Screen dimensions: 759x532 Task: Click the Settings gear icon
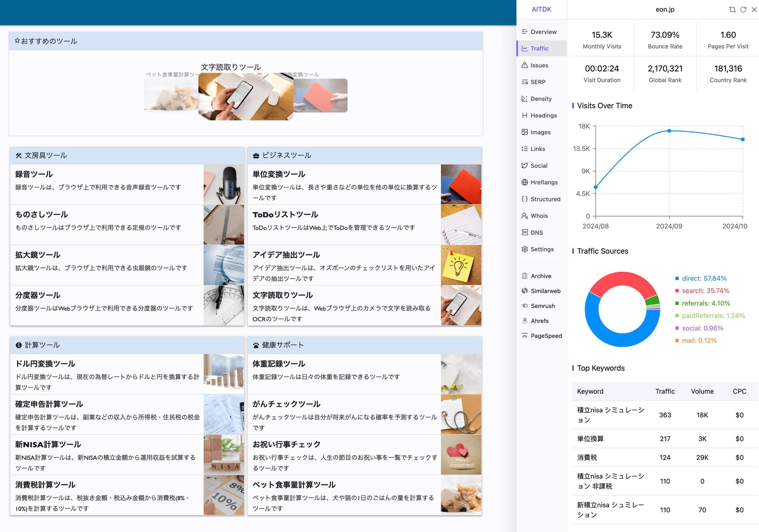[x=525, y=249]
